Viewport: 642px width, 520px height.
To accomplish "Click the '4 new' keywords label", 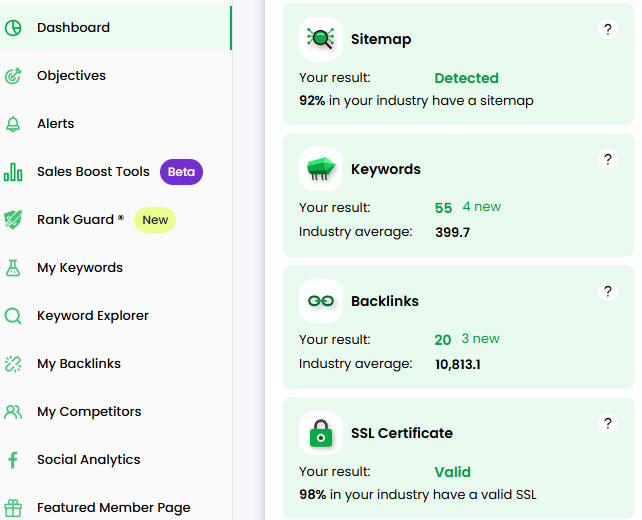I will coord(482,207).
